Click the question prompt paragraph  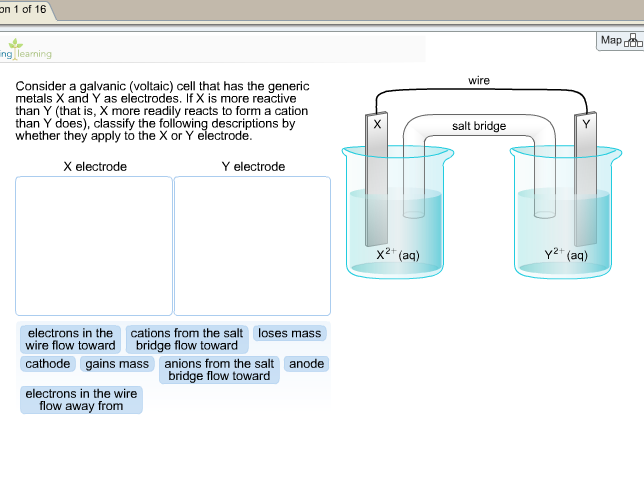(162, 111)
